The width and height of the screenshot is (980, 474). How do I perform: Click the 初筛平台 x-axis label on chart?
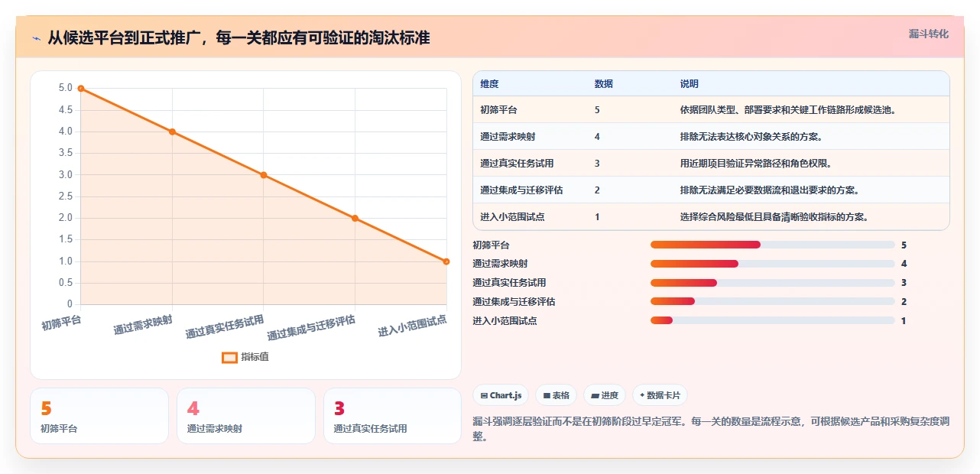tap(61, 323)
